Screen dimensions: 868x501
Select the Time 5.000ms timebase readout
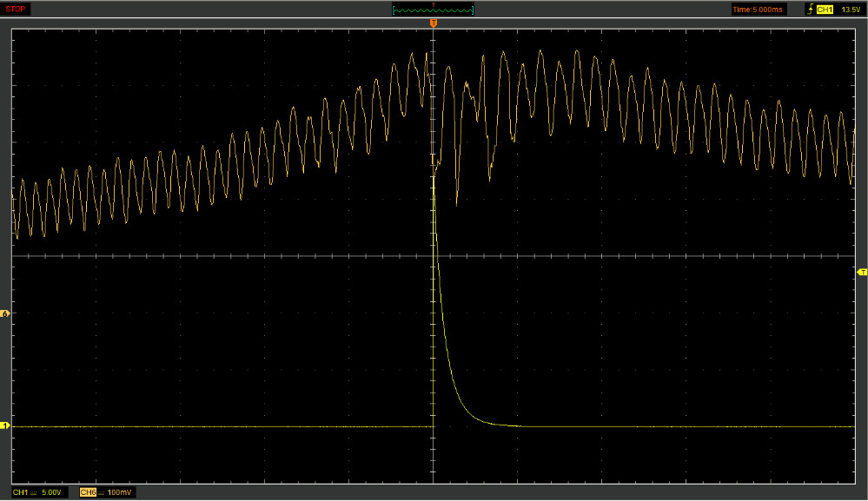pos(758,10)
